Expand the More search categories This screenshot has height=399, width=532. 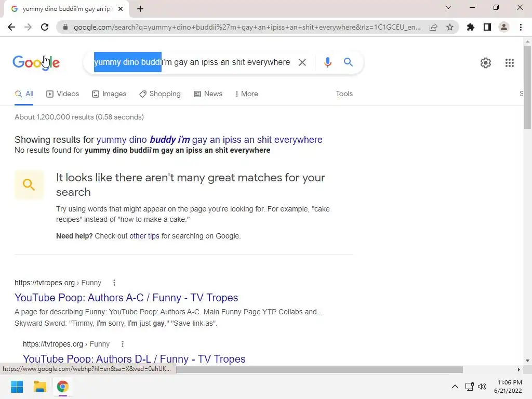pyautogui.click(x=247, y=94)
